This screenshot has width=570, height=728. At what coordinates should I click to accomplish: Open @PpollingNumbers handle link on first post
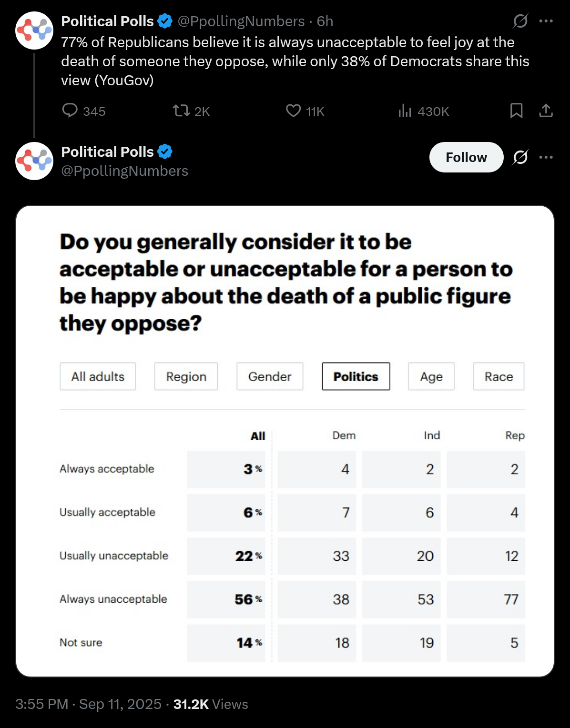click(241, 21)
